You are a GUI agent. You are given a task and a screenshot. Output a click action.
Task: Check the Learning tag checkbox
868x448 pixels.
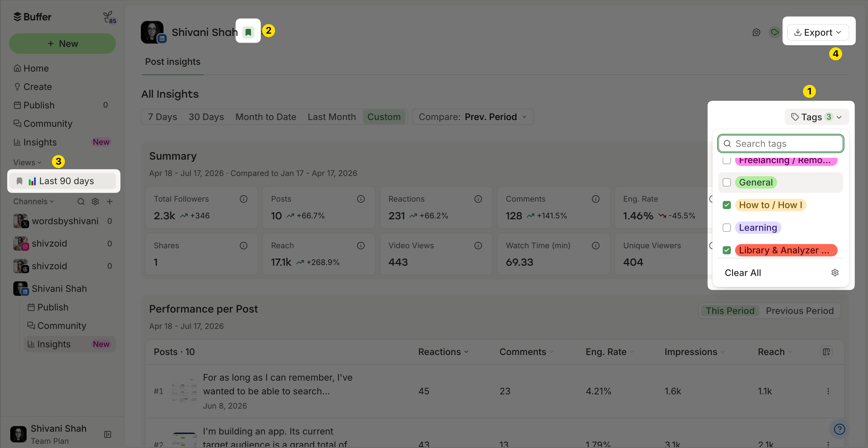(726, 228)
